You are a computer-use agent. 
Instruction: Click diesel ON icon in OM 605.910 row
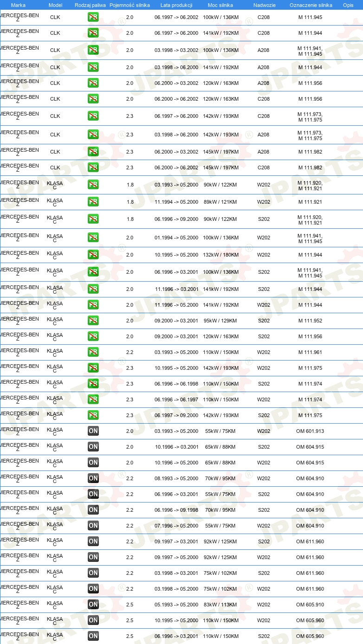click(x=93, y=605)
